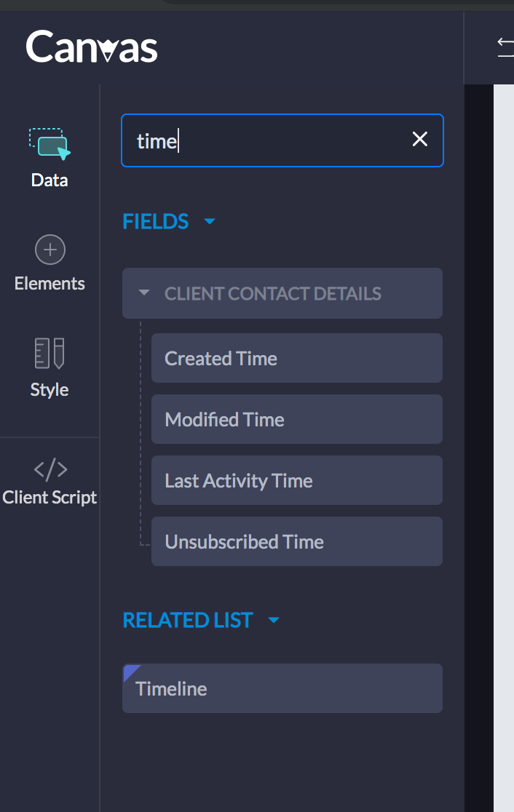Click the blue corner marker on Timeline
514x812 pixels.
point(130,671)
